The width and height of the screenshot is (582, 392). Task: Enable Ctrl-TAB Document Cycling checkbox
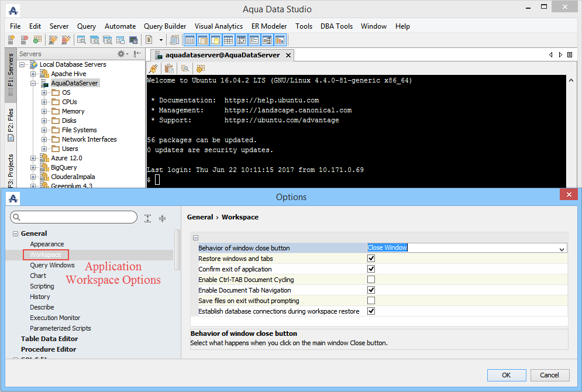(x=371, y=279)
